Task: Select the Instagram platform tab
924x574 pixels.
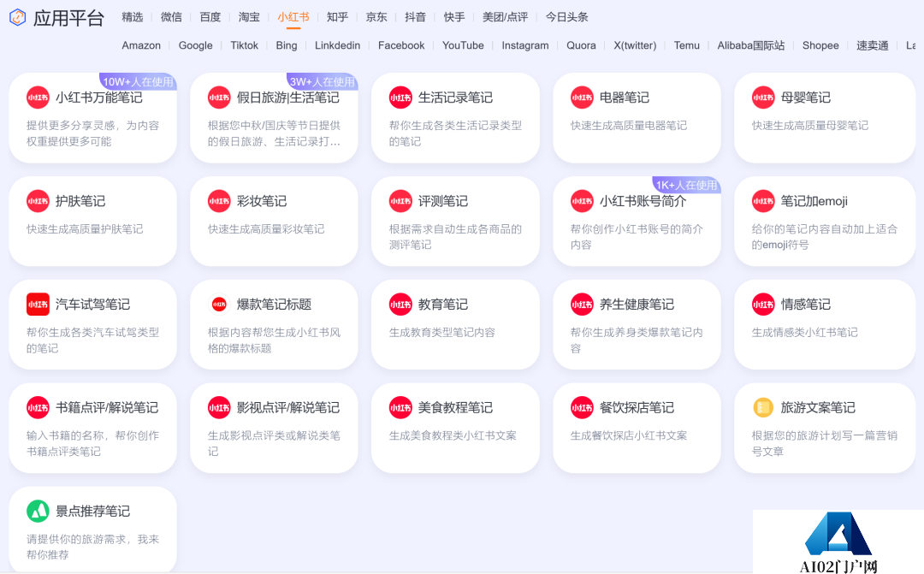Action: pyautogui.click(x=525, y=45)
